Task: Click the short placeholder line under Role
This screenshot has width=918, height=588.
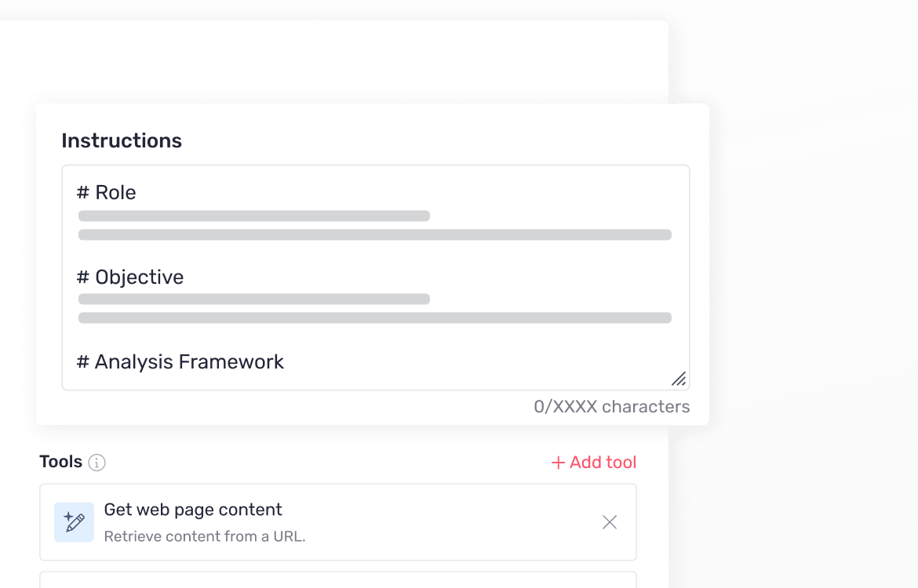Action: (254, 216)
